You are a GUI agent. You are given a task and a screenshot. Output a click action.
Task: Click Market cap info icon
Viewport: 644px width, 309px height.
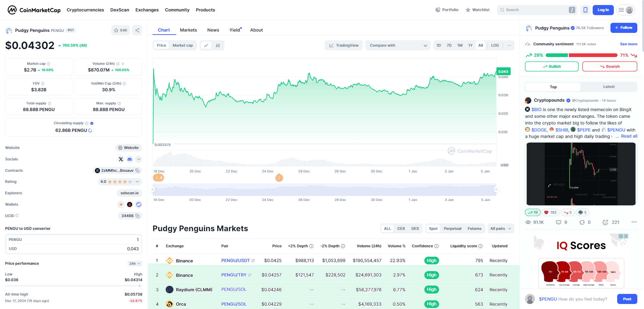coord(49,64)
